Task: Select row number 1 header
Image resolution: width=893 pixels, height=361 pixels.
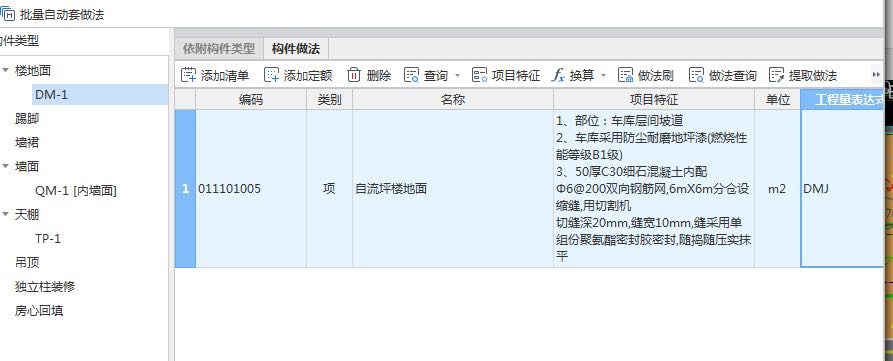Action: tap(185, 188)
